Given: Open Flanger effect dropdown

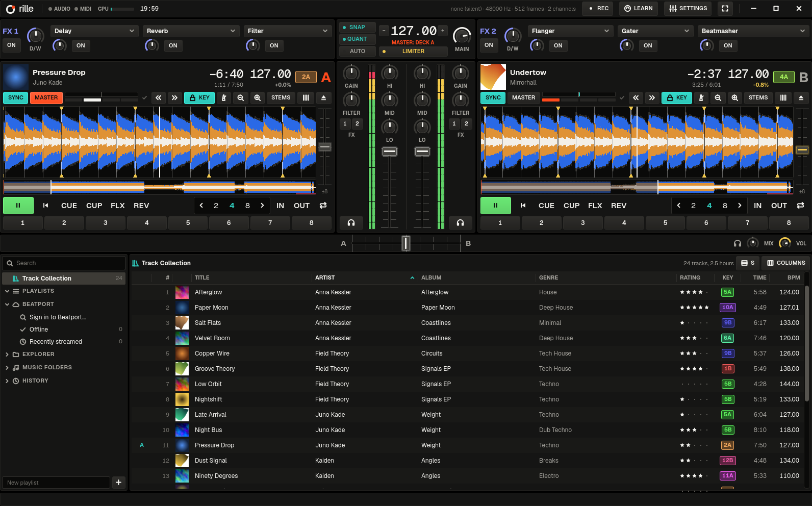Looking at the screenshot, I should tap(571, 31).
